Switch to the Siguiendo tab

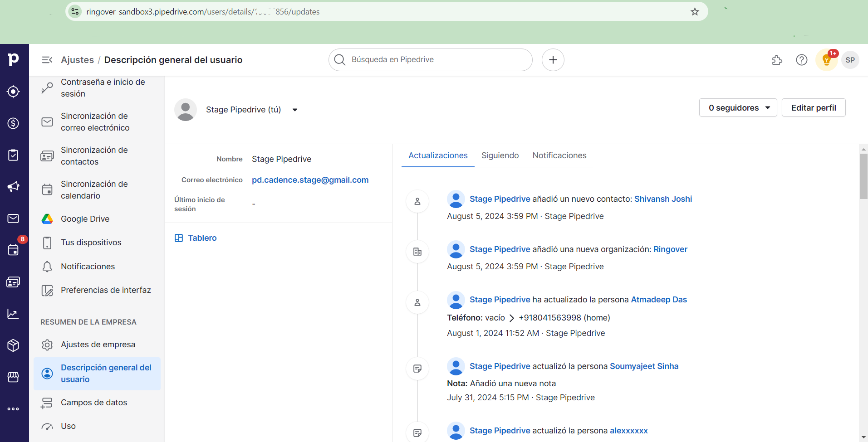(x=500, y=155)
